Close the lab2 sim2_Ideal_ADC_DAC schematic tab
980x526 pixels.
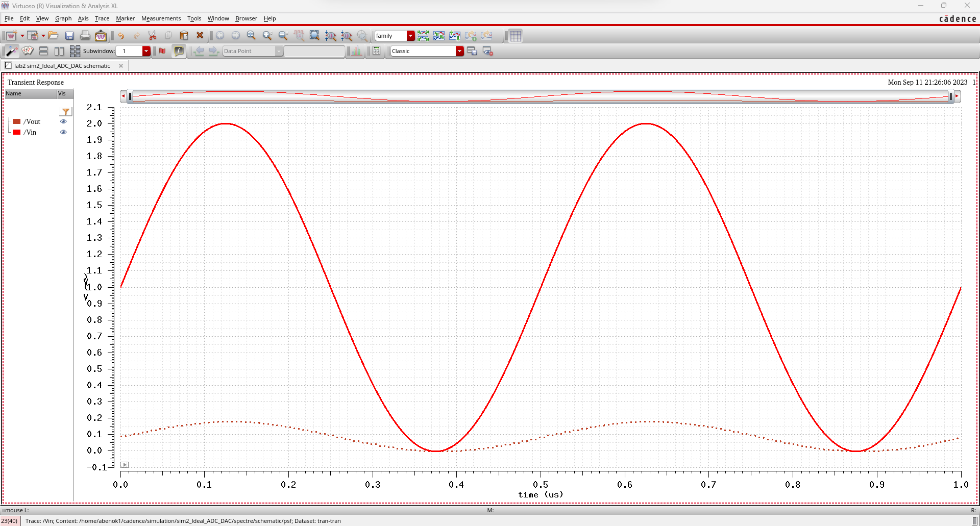121,66
